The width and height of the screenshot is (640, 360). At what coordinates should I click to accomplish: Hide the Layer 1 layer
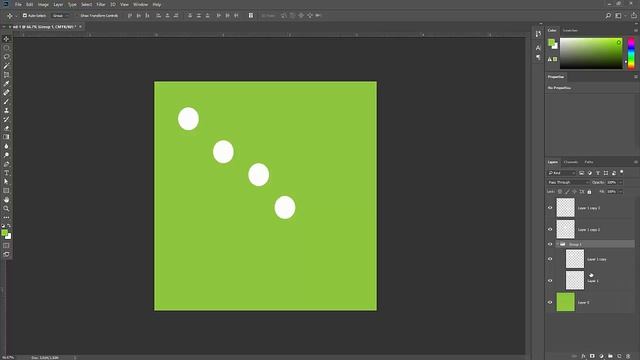[x=550, y=281]
